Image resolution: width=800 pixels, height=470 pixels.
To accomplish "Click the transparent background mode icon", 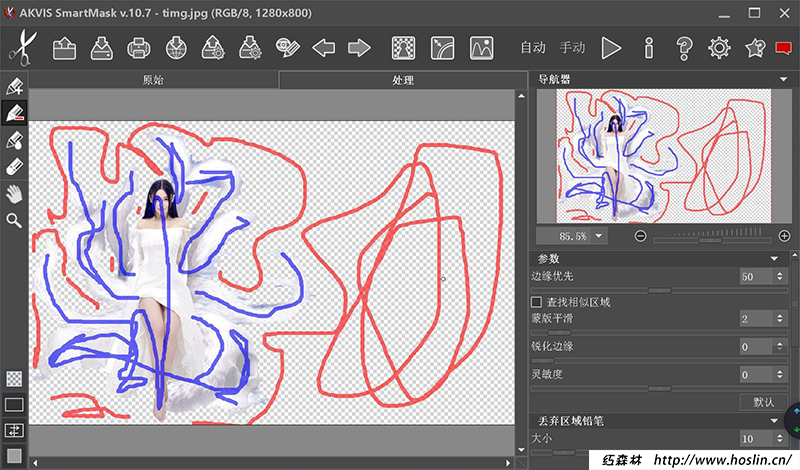I will (x=403, y=48).
